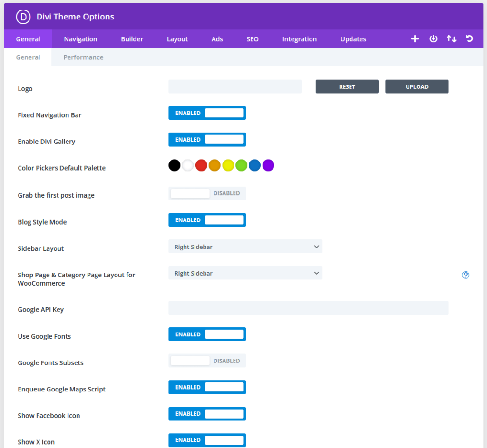Open the Updates tab
The height and width of the screenshot is (448, 487).
coord(353,39)
